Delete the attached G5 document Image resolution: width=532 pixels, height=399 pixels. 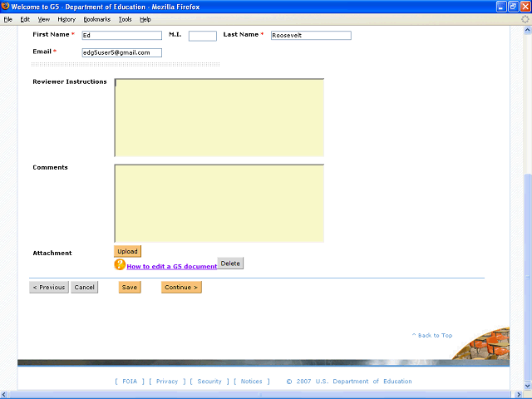(x=230, y=264)
